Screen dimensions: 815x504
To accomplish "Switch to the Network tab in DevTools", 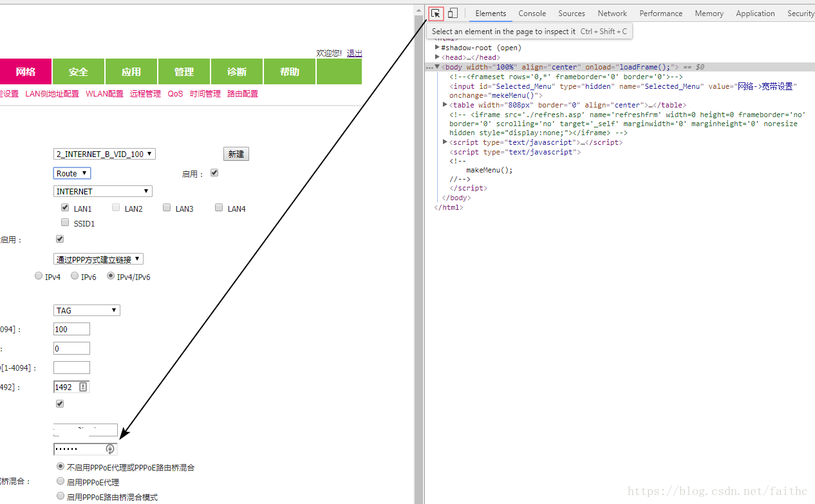I will (612, 13).
